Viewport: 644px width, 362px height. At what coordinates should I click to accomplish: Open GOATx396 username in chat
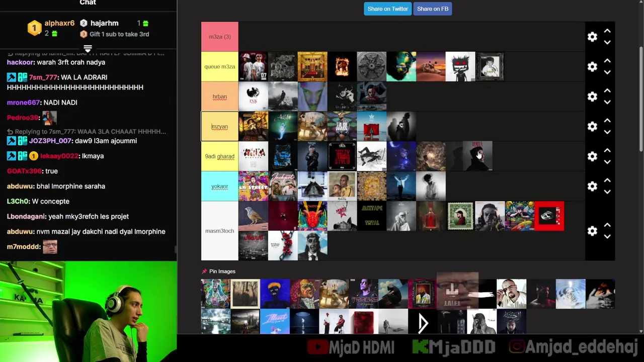[24, 171]
